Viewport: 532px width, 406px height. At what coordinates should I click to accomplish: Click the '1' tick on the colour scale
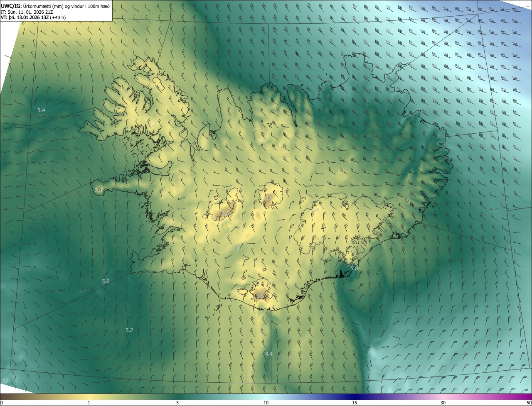click(89, 403)
